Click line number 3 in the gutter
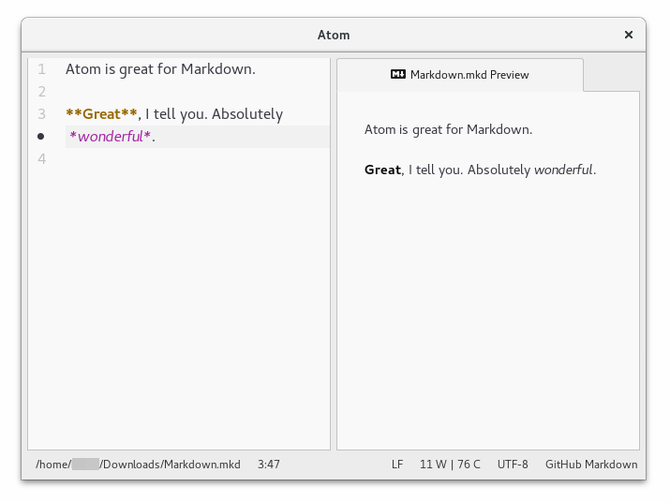 [41, 114]
